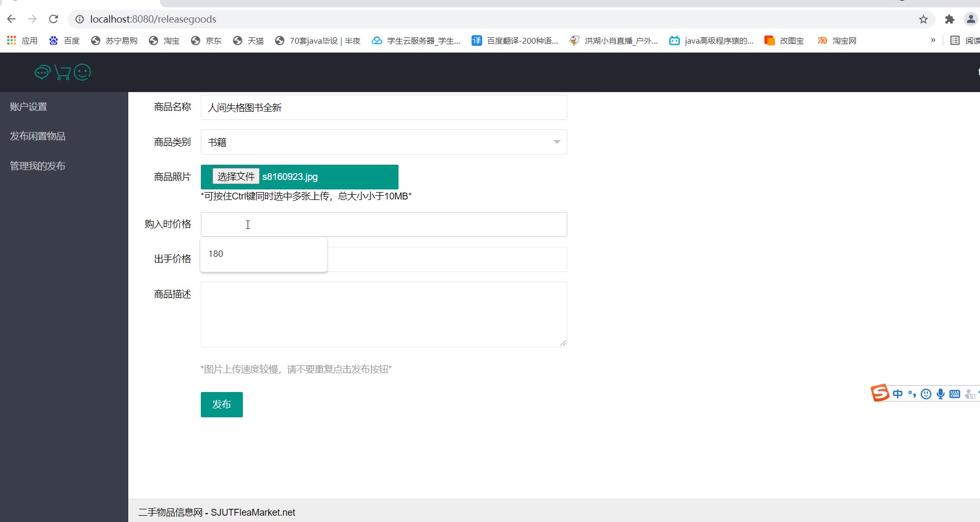Open the 学生云服务器 bookmark

tap(416, 41)
